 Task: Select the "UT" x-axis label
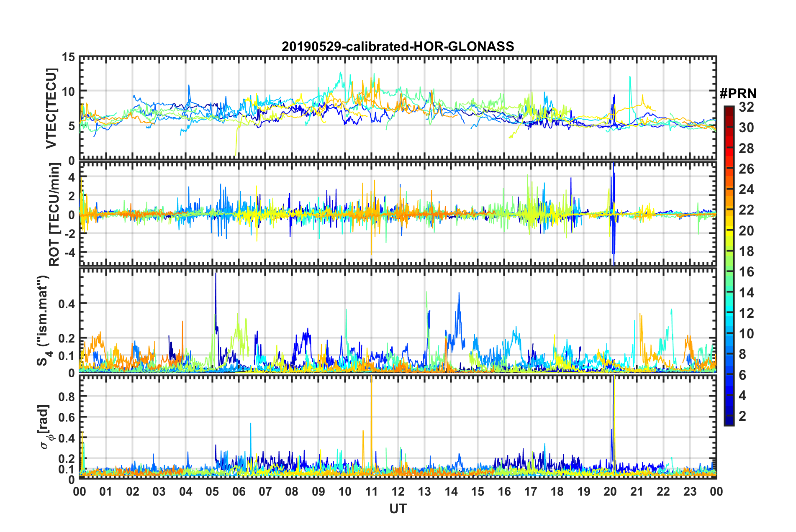pos(398,508)
